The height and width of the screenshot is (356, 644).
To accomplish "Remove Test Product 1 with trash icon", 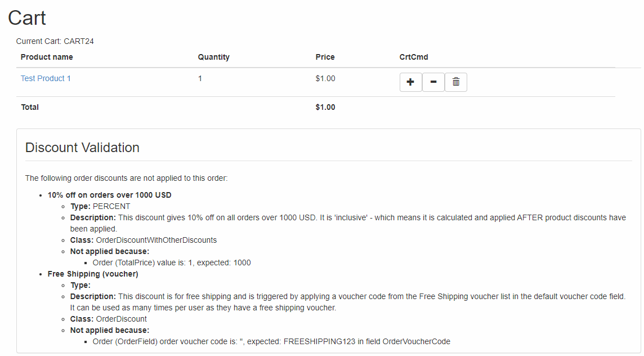I will [456, 82].
